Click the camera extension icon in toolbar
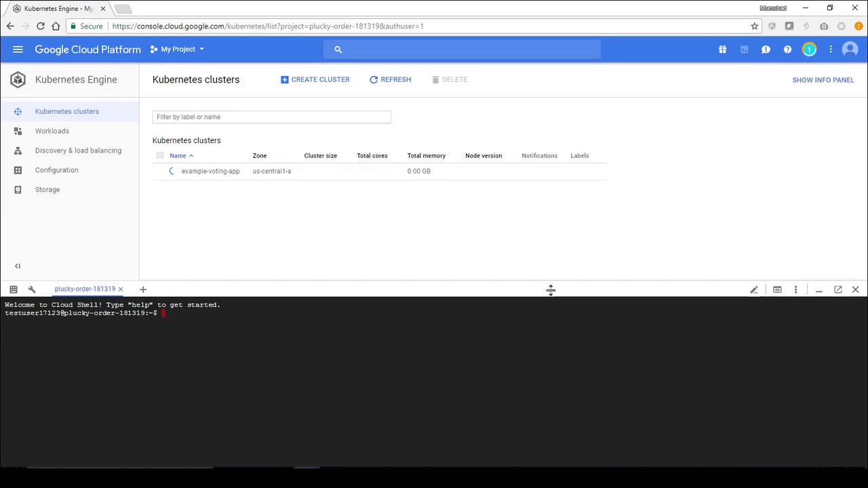 click(x=823, y=26)
